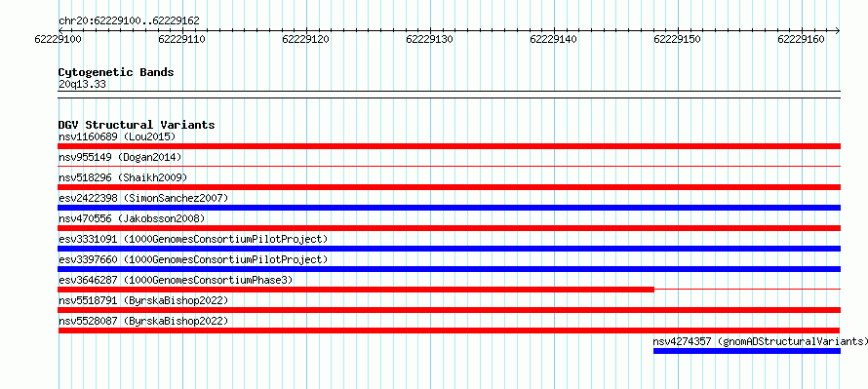Open nsv470556 (Jakobsson2008) label
This screenshot has width=868, height=389.
(132, 218)
